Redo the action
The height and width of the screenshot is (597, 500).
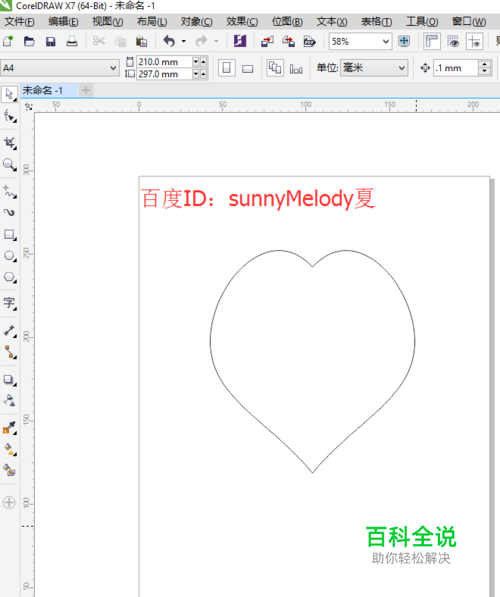(x=201, y=41)
